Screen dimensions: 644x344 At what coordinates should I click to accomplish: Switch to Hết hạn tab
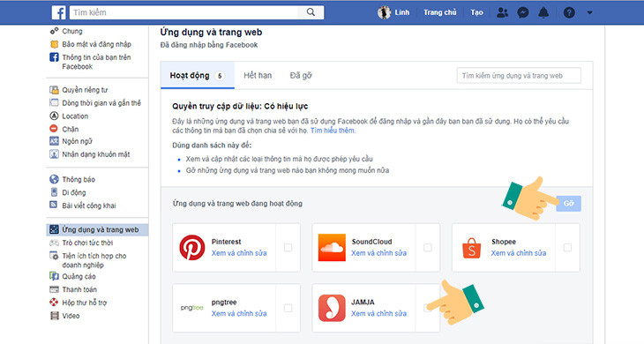[258, 76]
